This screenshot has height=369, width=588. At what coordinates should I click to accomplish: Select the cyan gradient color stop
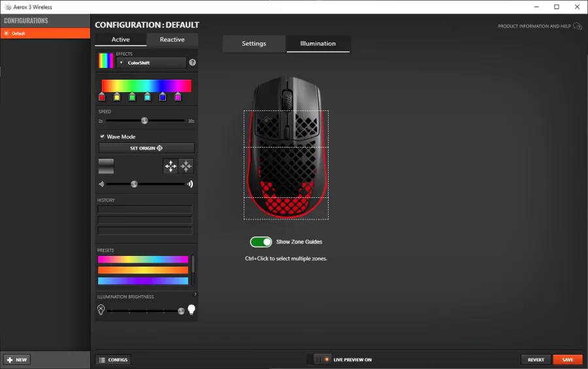[x=148, y=97]
